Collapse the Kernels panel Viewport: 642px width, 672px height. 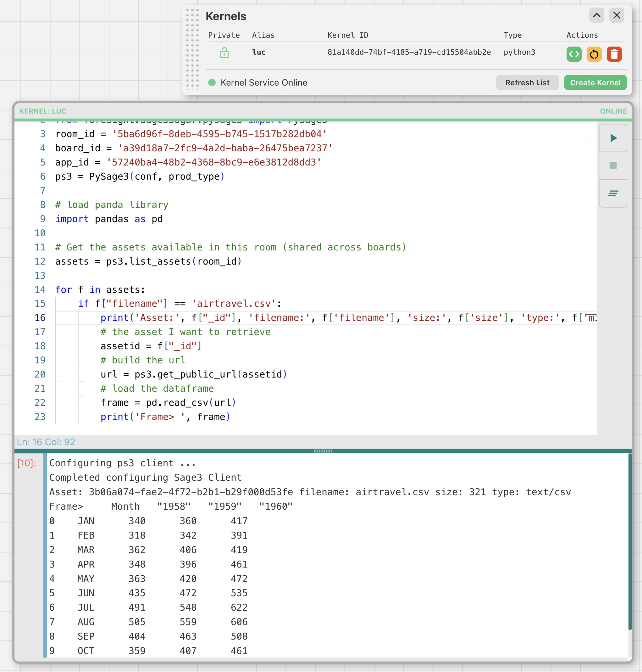point(596,15)
